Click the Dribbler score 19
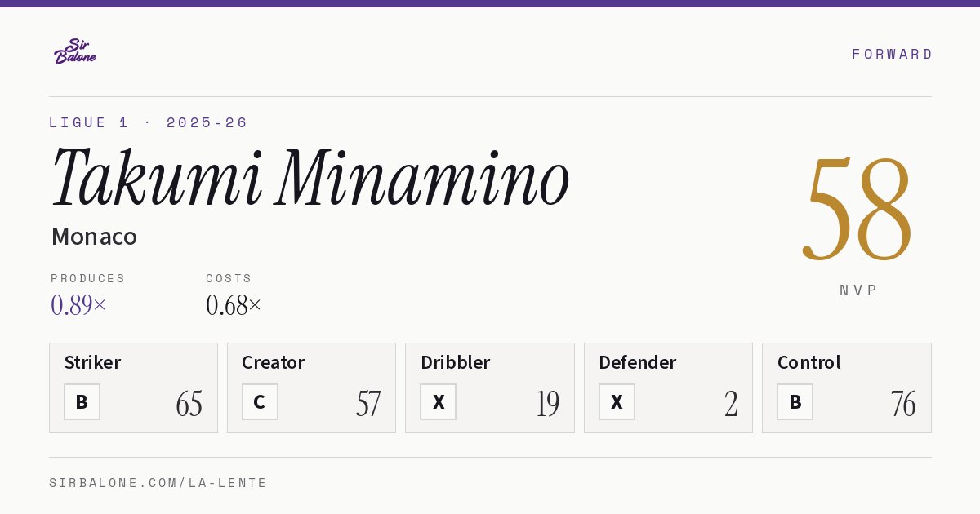The image size is (980, 514). (547, 404)
